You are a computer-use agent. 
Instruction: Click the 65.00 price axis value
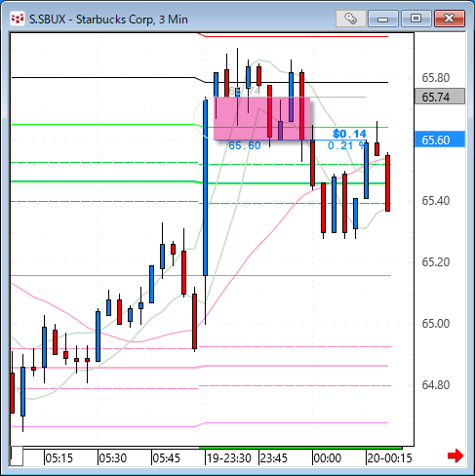(x=436, y=324)
